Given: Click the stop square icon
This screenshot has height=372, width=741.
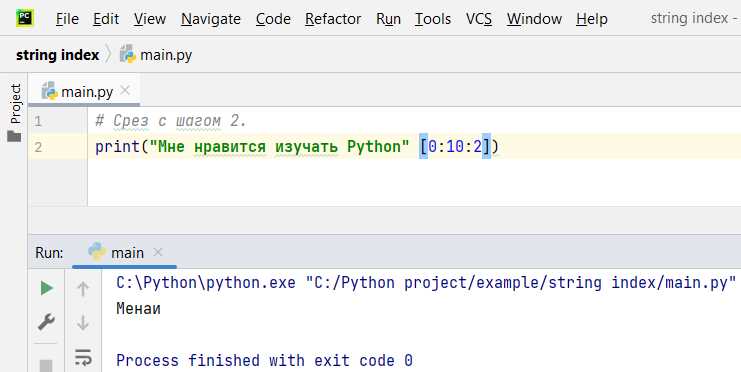Looking at the screenshot, I should pyautogui.click(x=46, y=366).
